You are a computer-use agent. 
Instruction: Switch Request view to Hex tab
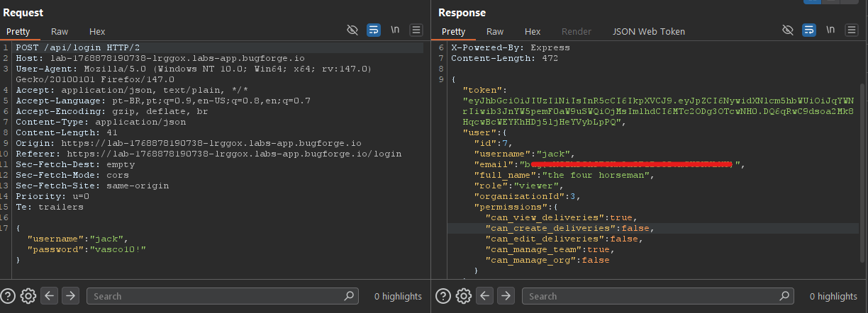(97, 31)
